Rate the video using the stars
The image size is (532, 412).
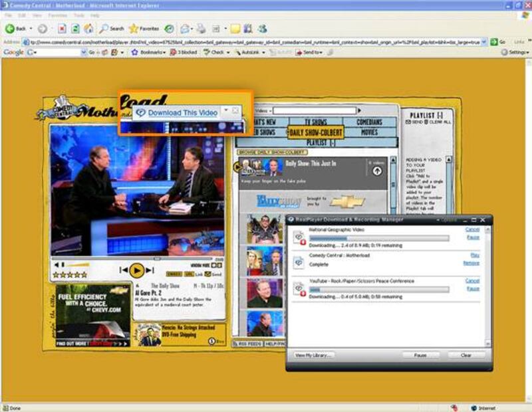70,274
